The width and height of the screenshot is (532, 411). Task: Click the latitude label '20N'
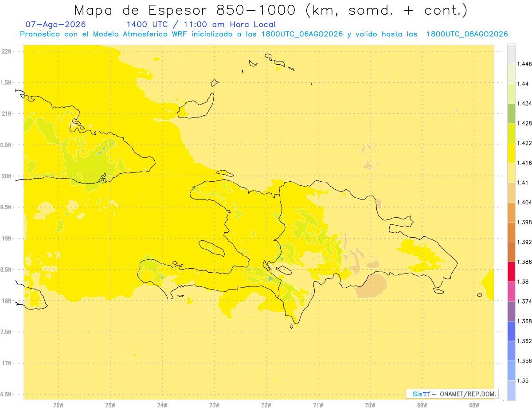tap(7, 176)
